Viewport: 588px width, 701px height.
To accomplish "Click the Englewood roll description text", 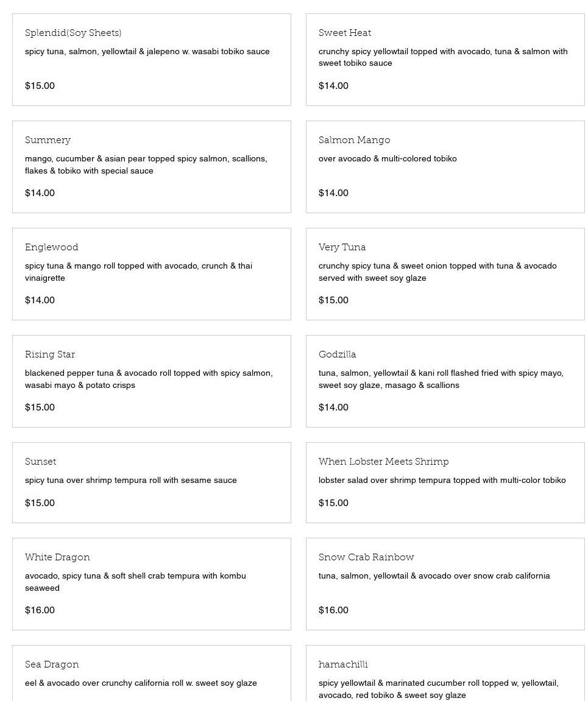I will click(x=138, y=272).
